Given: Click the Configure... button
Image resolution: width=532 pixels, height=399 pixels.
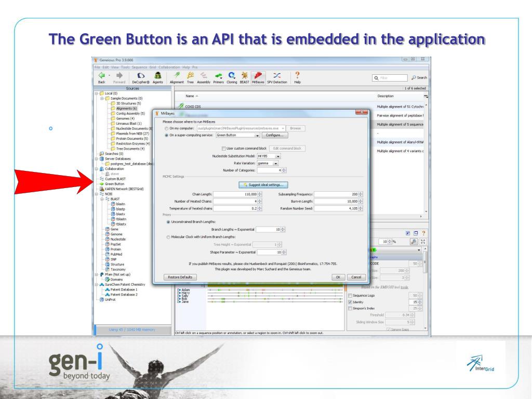Looking at the screenshot, I should 274,136.
